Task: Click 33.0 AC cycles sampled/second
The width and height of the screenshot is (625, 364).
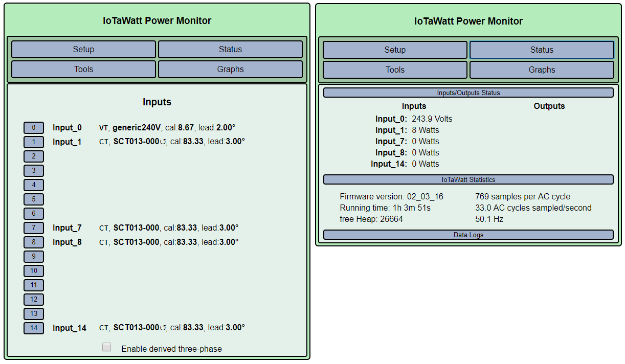Action: pyautogui.click(x=533, y=208)
